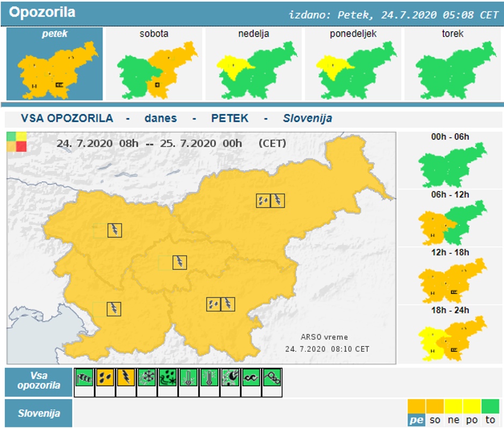This screenshot has width=504, height=428.
Task: Choose the snowflake warning icon
Action: (x=146, y=377)
